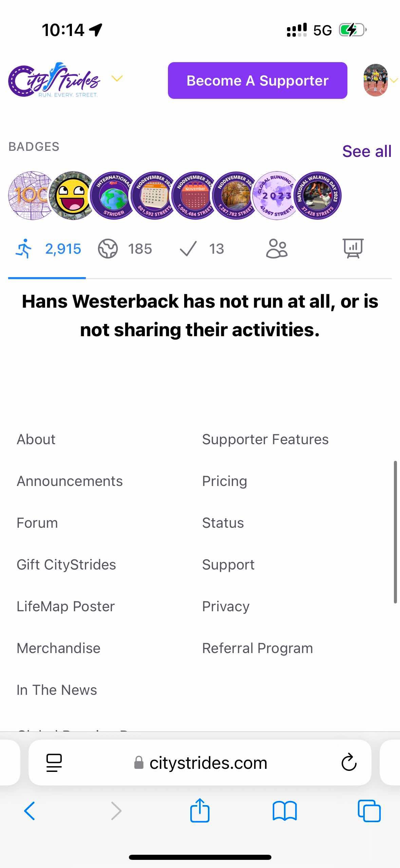The width and height of the screenshot is (400, 868).
Task: Switch to the cities tab showing 185
Action: click(125, 249)
